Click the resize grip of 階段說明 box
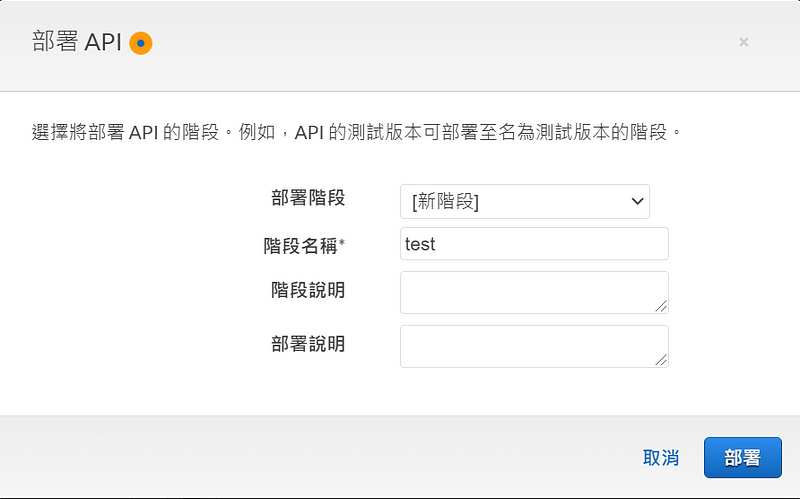The height and width of the screenshot is (499, 800). 661,306
